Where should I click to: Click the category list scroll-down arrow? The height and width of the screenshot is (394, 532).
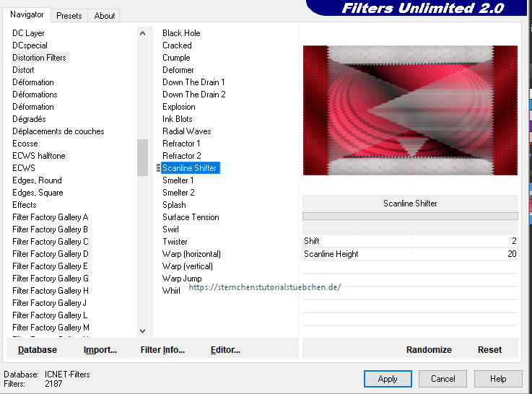point(142,330)
